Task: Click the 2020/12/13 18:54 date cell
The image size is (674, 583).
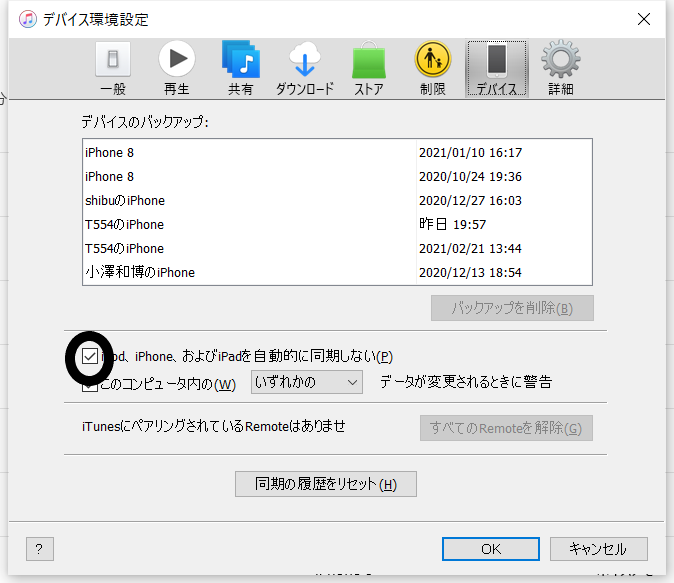Action: click(470, 273)
